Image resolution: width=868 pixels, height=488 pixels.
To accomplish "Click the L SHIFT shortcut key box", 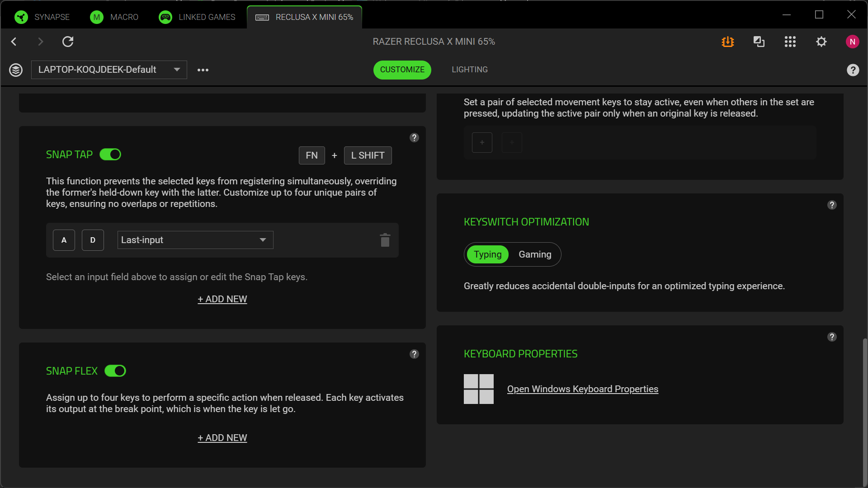I will (368, 155).
